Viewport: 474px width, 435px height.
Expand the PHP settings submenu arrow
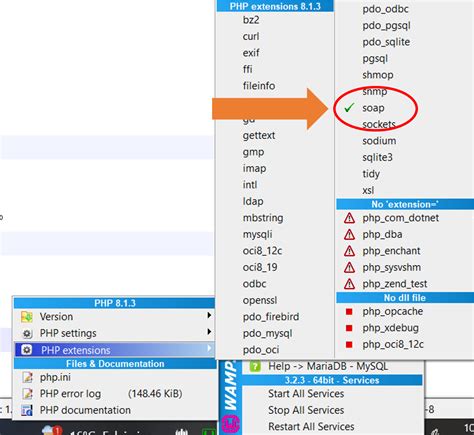coord(209,332)
